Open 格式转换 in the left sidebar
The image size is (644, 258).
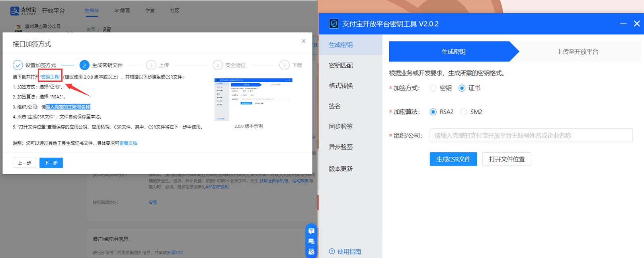click(341, 86)
